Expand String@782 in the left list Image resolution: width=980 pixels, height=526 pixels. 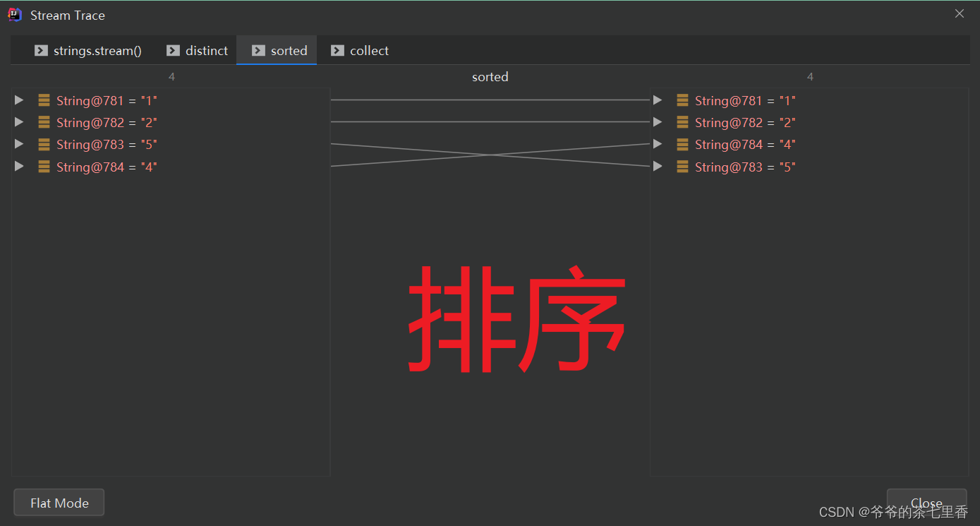pos(19,122)
